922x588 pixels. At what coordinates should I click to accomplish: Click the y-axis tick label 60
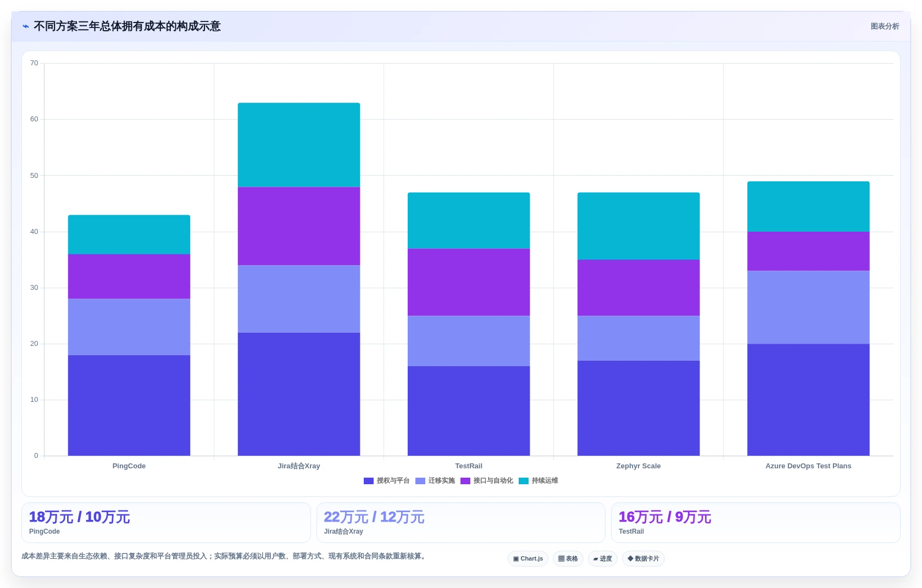[x=34, y=119]
